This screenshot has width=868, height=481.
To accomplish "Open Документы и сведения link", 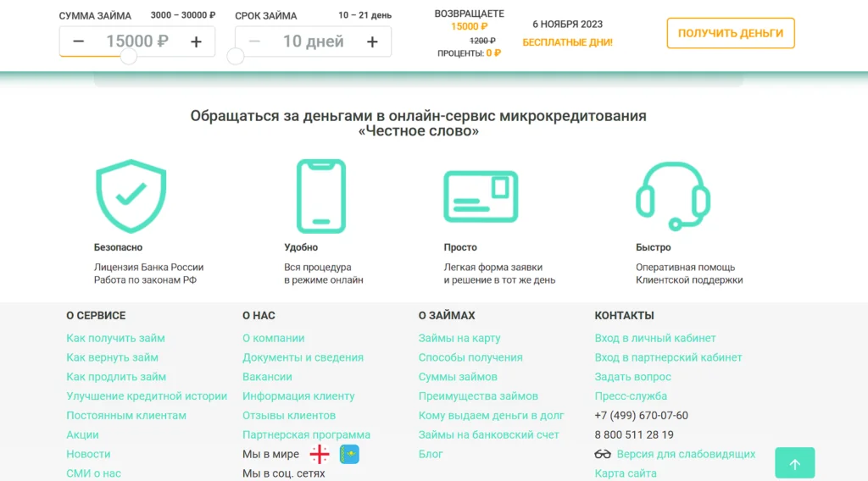I will pos(303,357).
